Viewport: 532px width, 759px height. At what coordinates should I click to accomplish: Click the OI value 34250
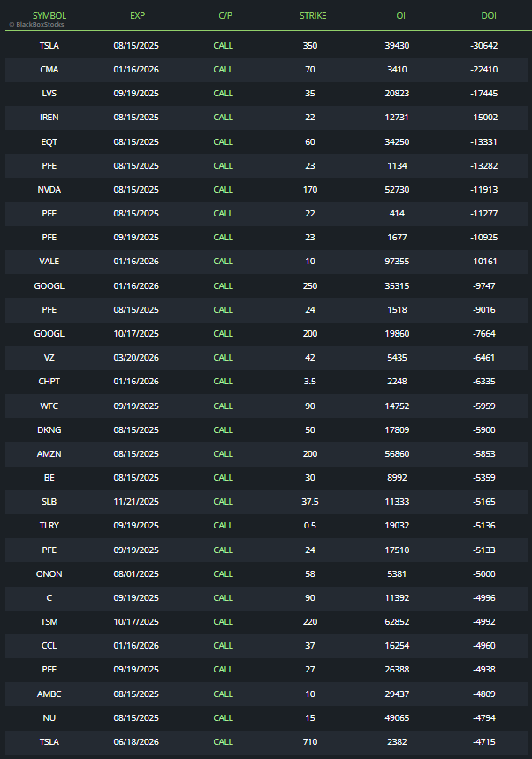point(397,142)
